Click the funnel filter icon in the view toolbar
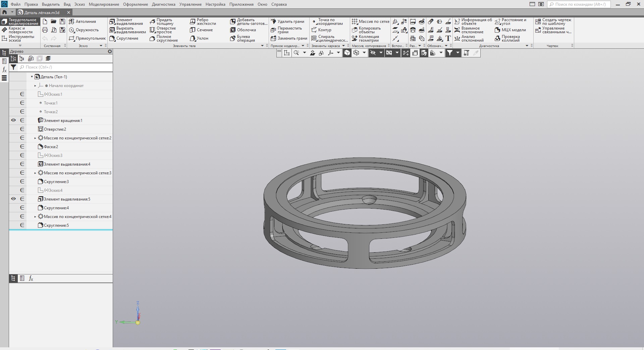The width and height of the screenshot is (644, 350). pyautogui.click(x=450, y=53)
